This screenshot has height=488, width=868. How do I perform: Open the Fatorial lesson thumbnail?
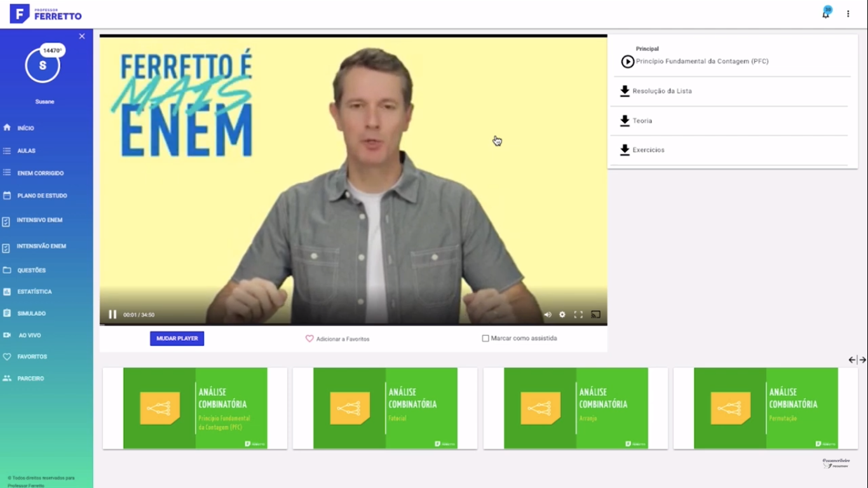pyautogui.click(x=385, y=408)
